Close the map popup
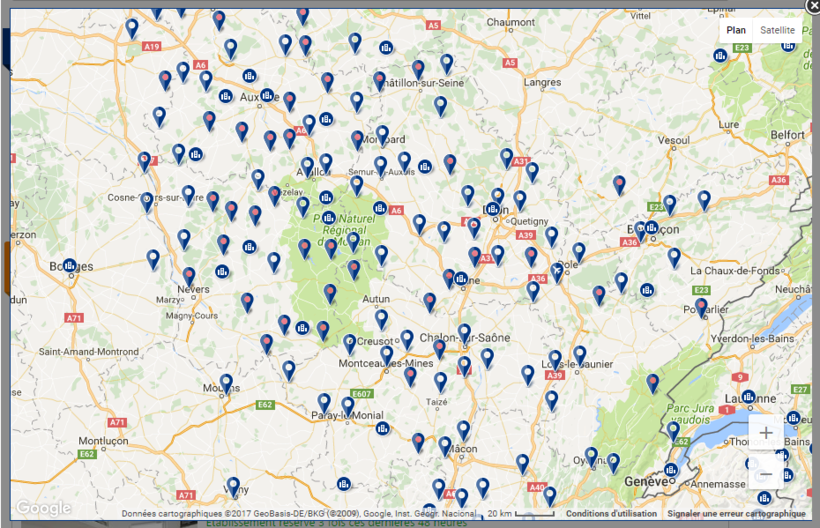The width and height of the screenshot is (820, 528). (812, 7)
